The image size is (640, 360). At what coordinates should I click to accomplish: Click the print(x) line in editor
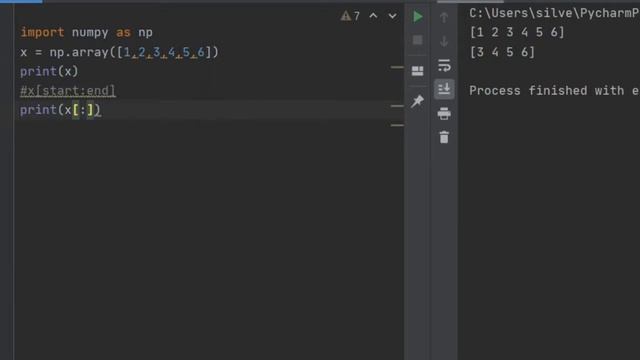click(x=49, y=71)
